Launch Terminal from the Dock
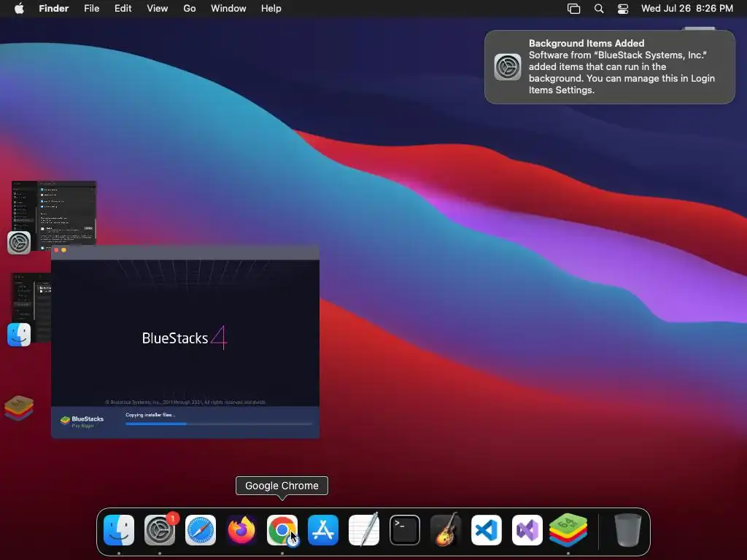The width and height of the screenshot is (747, 560). [x=404, y=530]
